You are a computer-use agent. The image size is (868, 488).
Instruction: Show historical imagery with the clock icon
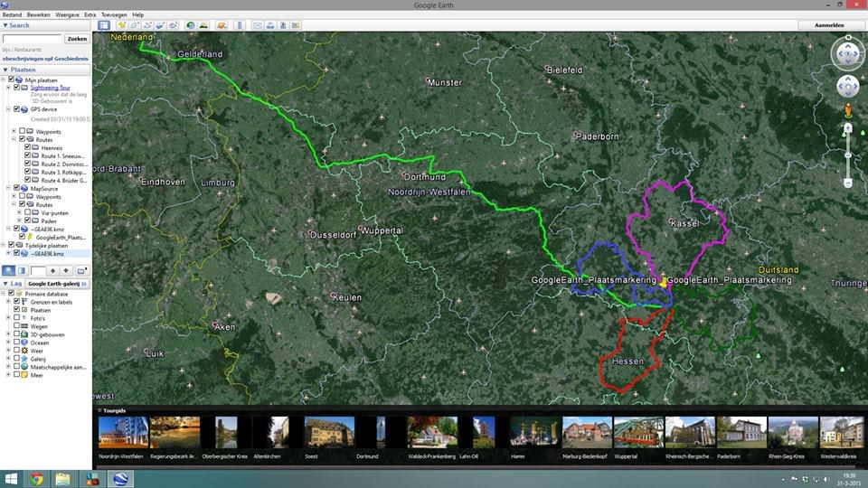[x=191, y=25]
